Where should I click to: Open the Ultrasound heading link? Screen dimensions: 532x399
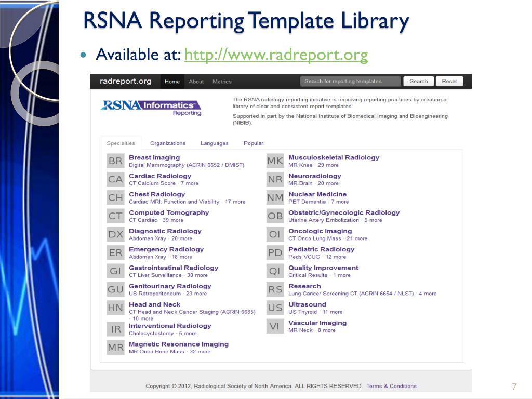click(x=308, y=304)
